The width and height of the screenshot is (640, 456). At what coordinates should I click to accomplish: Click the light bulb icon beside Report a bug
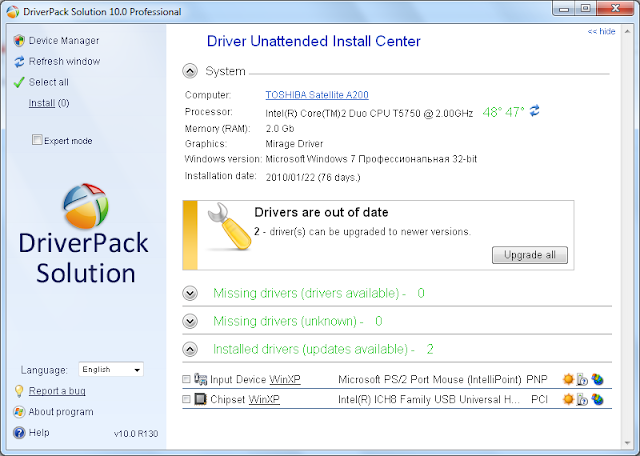tap(19, 391)
